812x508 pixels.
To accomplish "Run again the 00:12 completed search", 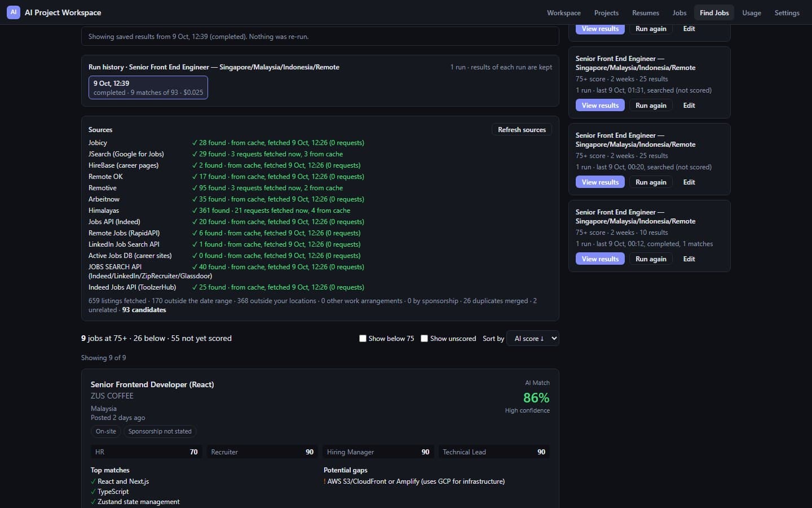I will (x=651, y=259).
